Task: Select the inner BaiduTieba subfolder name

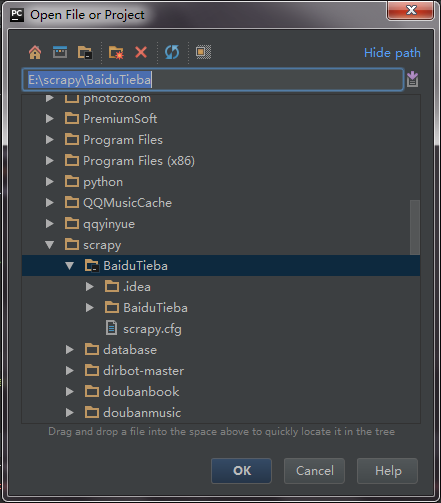Action: coord(155,308)
